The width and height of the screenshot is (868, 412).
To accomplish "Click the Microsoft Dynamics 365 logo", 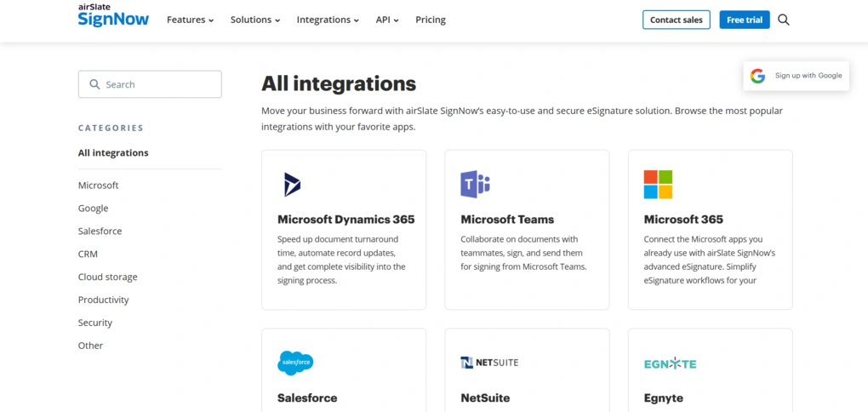I will click(x=292, y=185).
